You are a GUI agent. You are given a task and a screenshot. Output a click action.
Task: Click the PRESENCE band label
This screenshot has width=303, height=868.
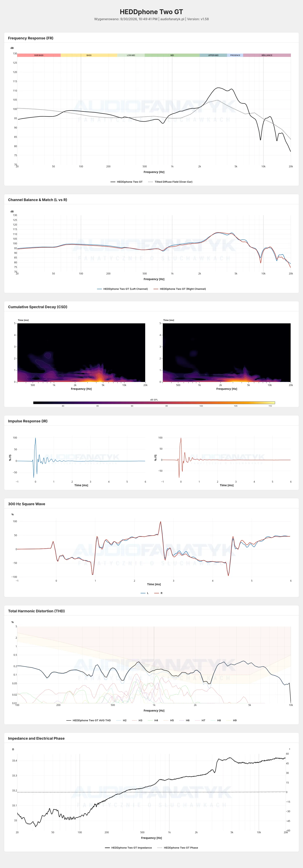235,55
